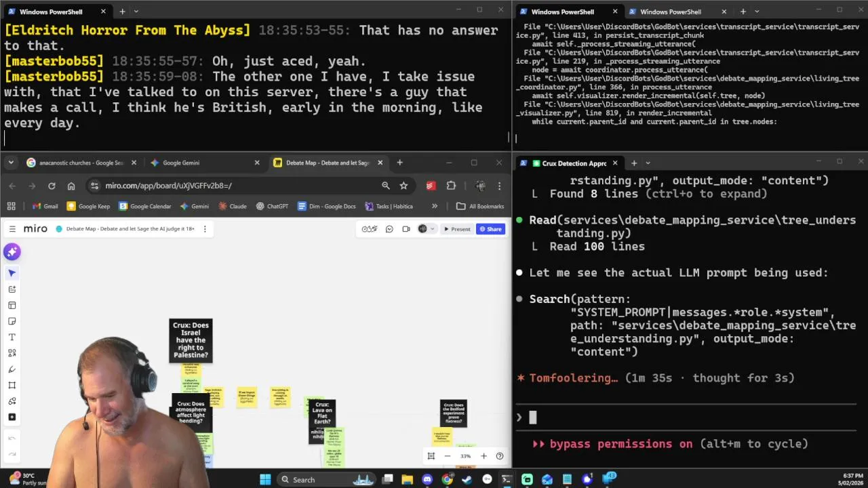
Task: Select Crux Detection Appro terminal tab
Action: click(570, 163)
